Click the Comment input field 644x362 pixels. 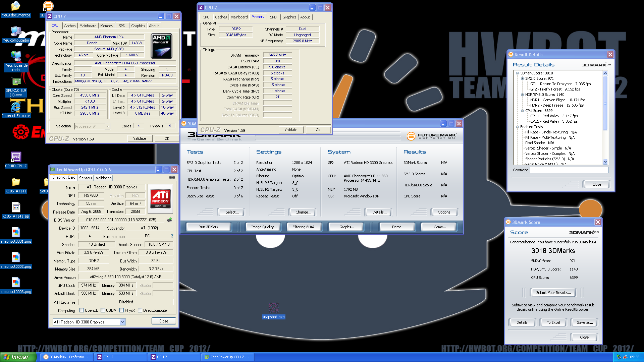[569, 170]
